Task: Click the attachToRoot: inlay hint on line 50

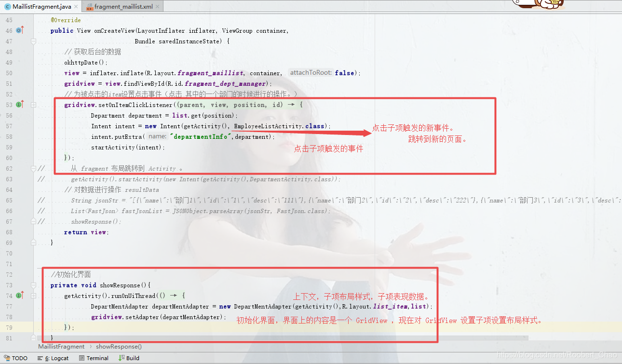Action: click(311, 73)
